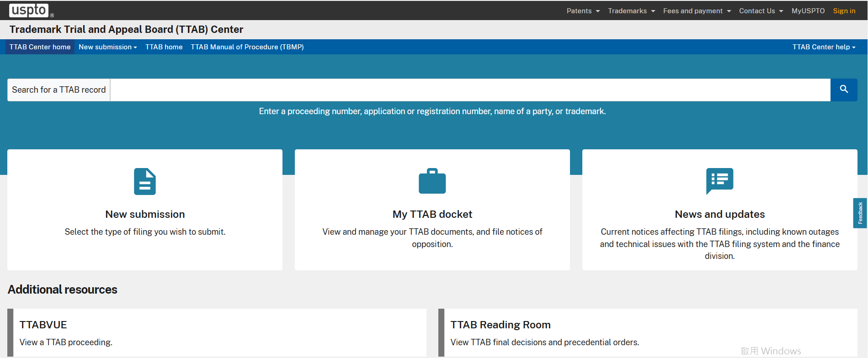The image size is (868, 358).
Task: Click the 'Enter a proceeding number' hint text
Action: [x=432, y=111]
